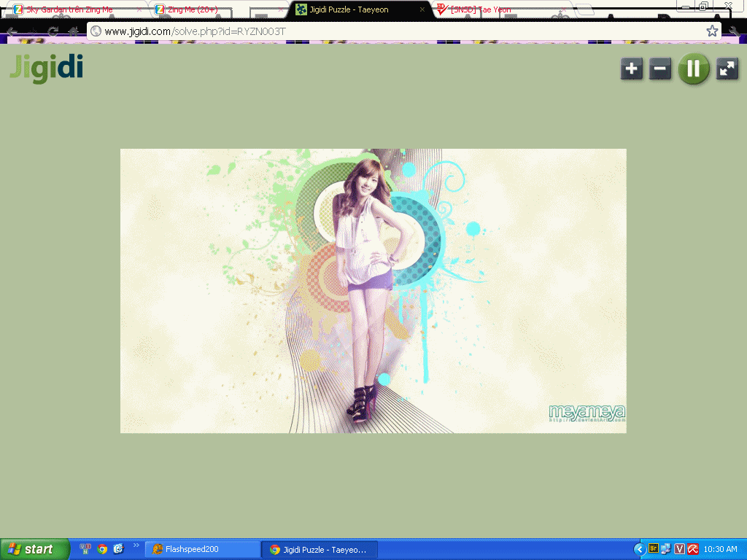Go back using the browser back arrow
This screenshot has width=747, height=560.
point(13,31)
